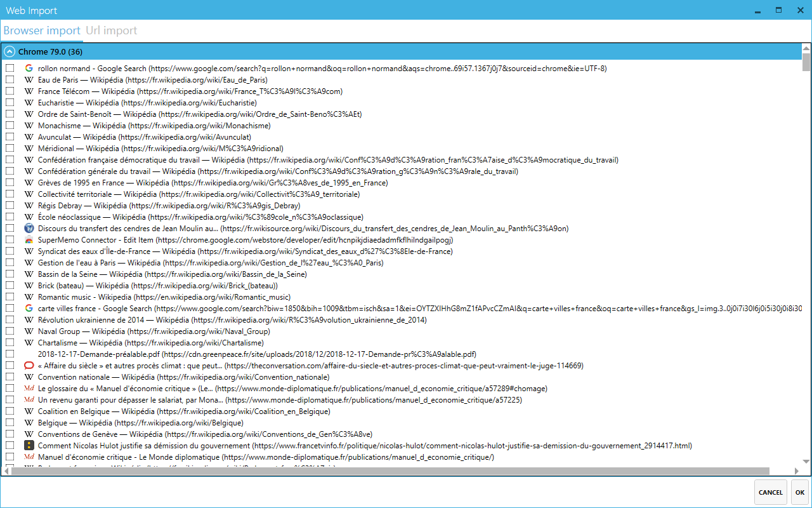Switch to the Browser import tab
The image size is (812, 508).
(x=42, y=30)
